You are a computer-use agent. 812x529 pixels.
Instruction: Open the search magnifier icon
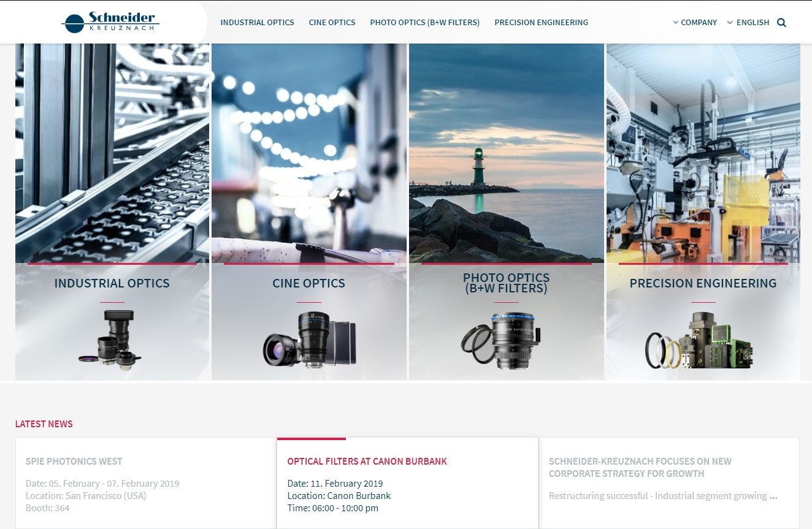coord(781,23)
